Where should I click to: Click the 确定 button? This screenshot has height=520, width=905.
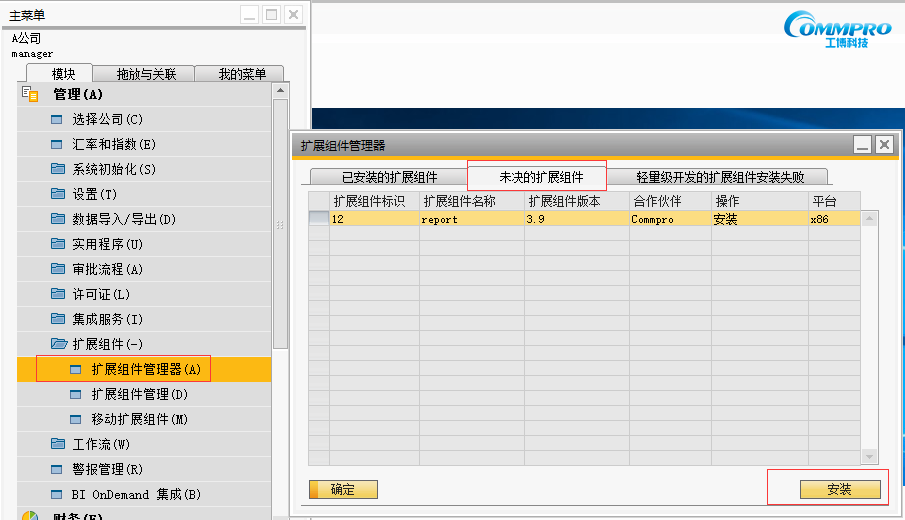point(343,489)
